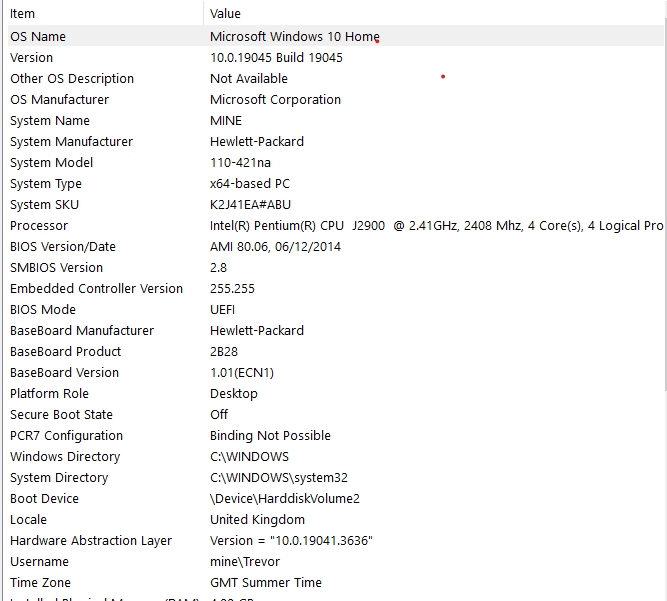The height and width of the screenshot is (601, 667).
Task: Select System Directory row label
Action: click(59, 477)
